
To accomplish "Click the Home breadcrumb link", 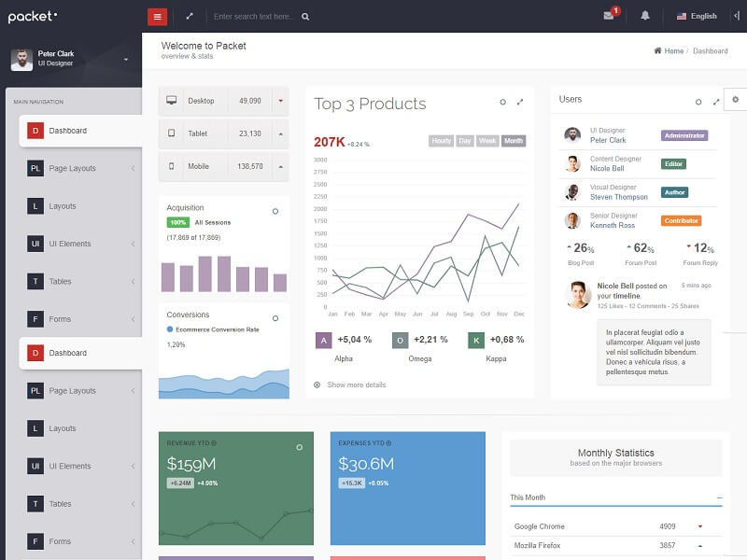I will [x=673, y=51].
